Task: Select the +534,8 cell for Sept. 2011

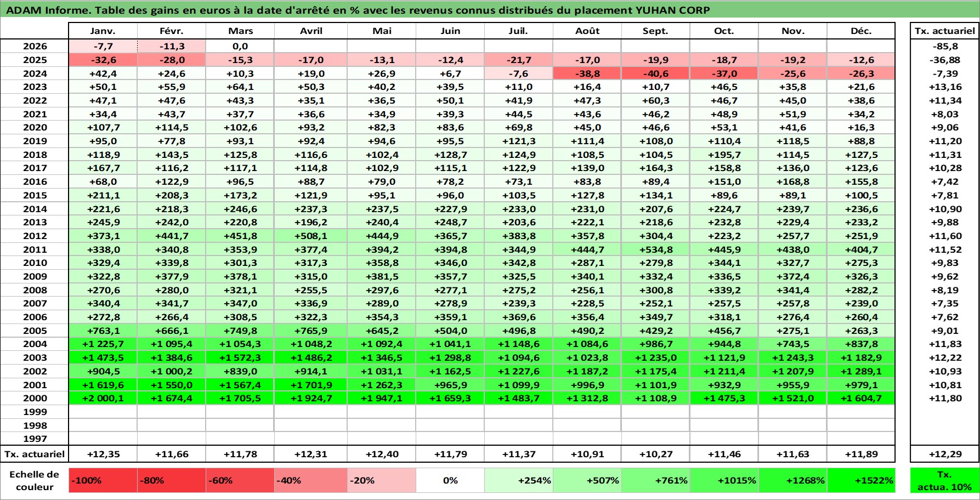Action: click(656, 249)
